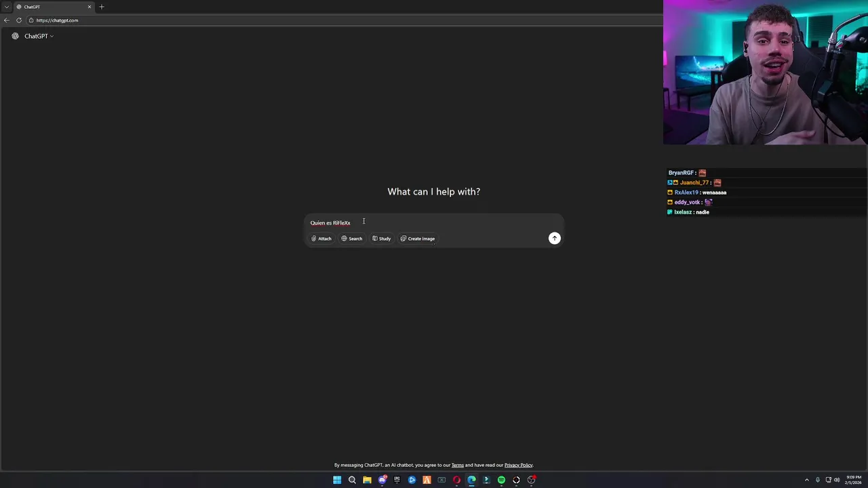View site info via the lock icon
This screenshot has height=488, width=868.
pos(31,20)
